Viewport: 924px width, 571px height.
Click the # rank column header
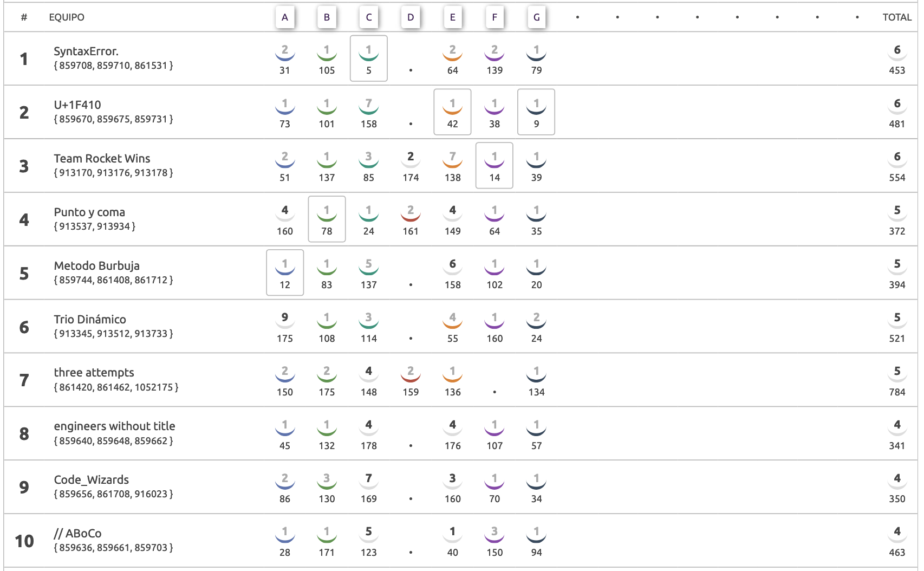(x=24, y=17)
